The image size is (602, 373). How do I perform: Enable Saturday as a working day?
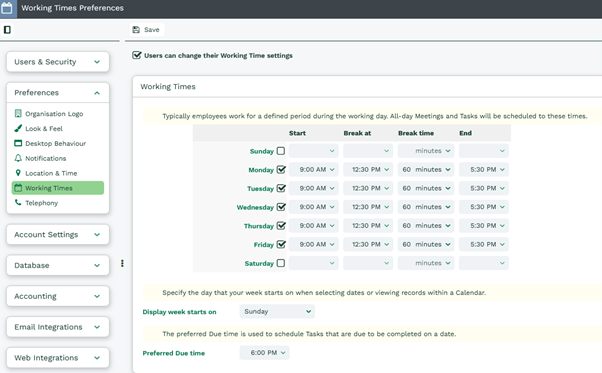[281, 263]
